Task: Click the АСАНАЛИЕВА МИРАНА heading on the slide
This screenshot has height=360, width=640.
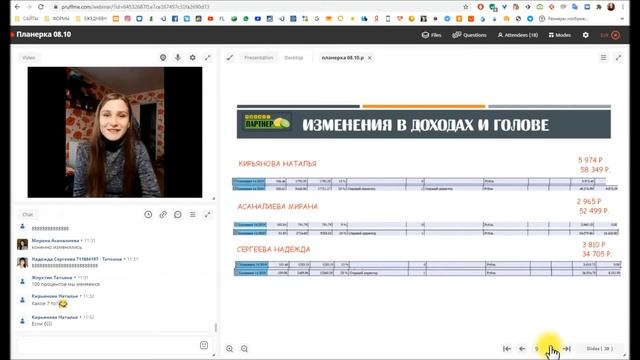Action: pos(278,207)
